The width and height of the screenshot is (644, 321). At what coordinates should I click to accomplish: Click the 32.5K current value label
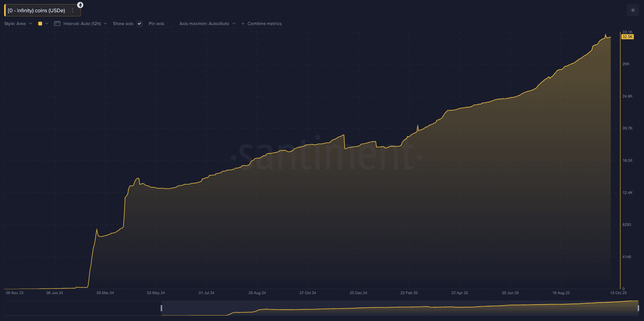click(x=627, y=37)
